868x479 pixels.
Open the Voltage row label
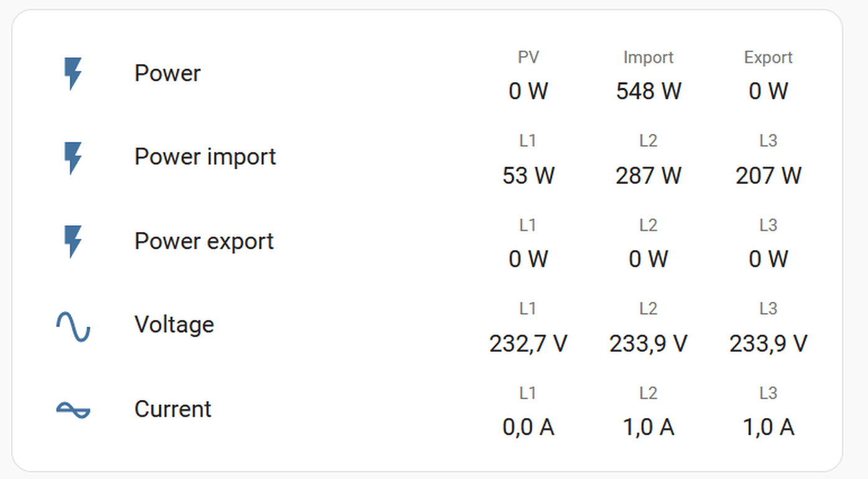pos(174,325)
